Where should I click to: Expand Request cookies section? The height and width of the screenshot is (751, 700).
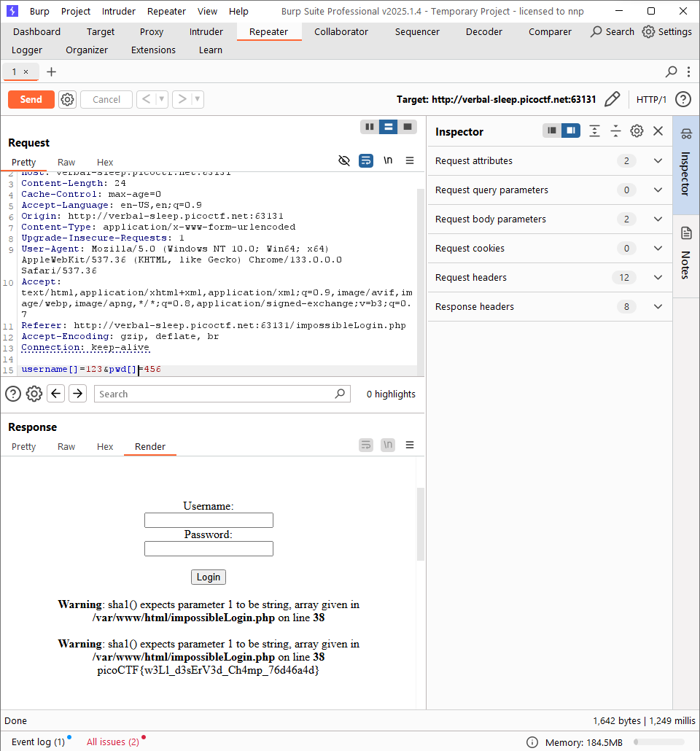550,249
